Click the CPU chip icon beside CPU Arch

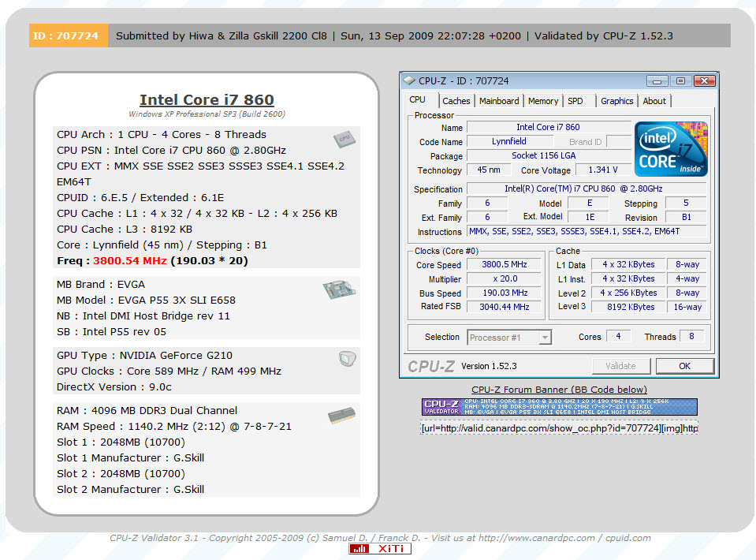click(344, 139)
